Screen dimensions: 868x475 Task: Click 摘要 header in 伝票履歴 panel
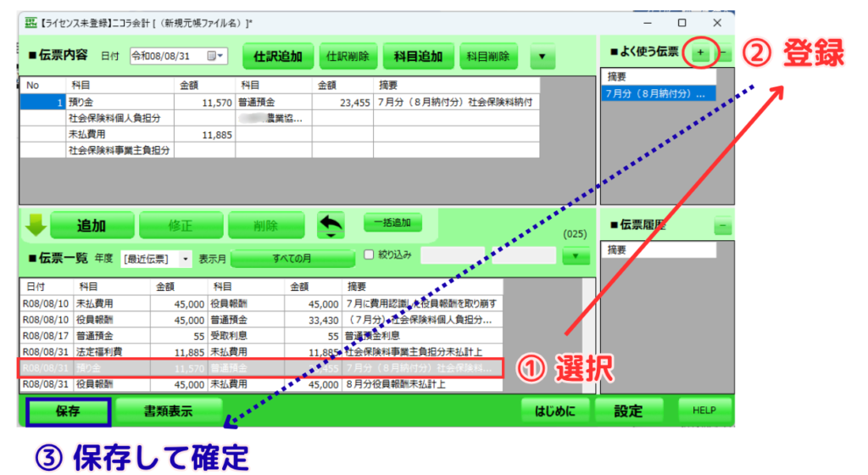[659, 250]
